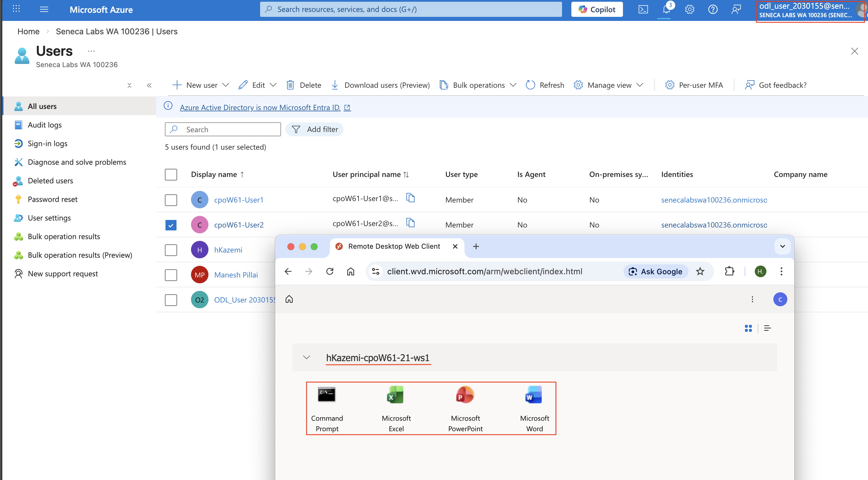
Task: Select the cpoW61-User1 row checkbox
Action: pos(171,200)
